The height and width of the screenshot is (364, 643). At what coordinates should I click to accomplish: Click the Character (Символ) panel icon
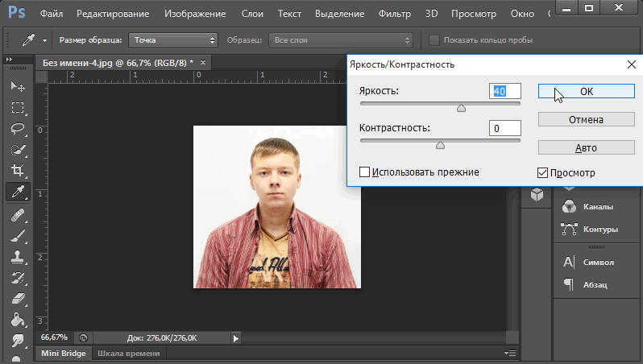pyautogui.click(x=569, y=262)
